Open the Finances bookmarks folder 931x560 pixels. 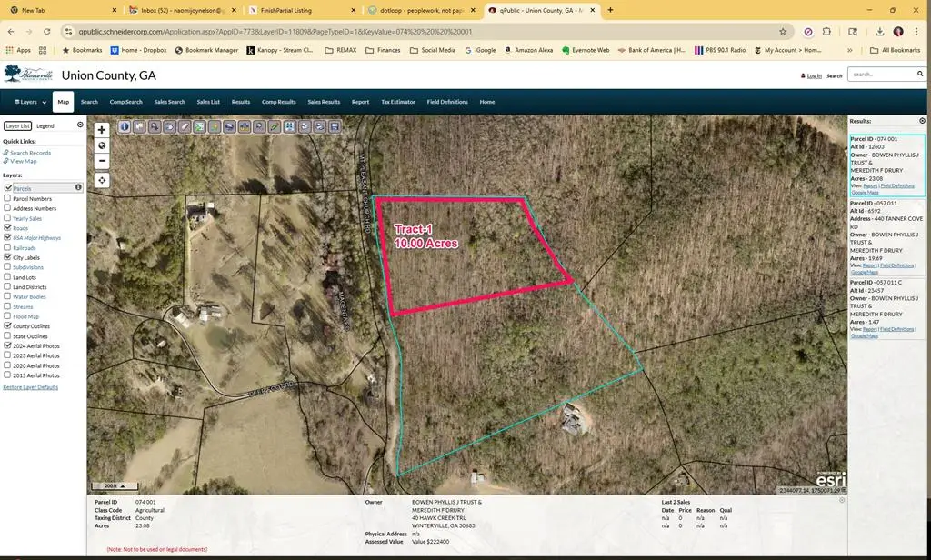point(385,51)
